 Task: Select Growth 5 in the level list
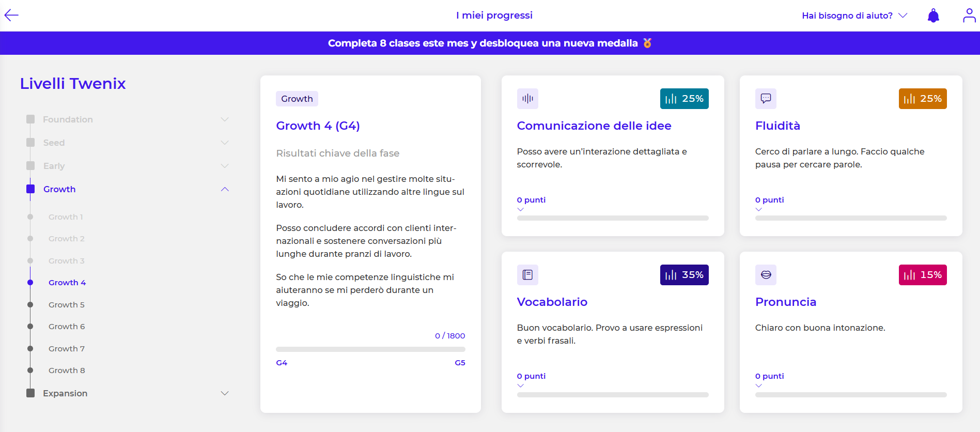tap(66, 305)
